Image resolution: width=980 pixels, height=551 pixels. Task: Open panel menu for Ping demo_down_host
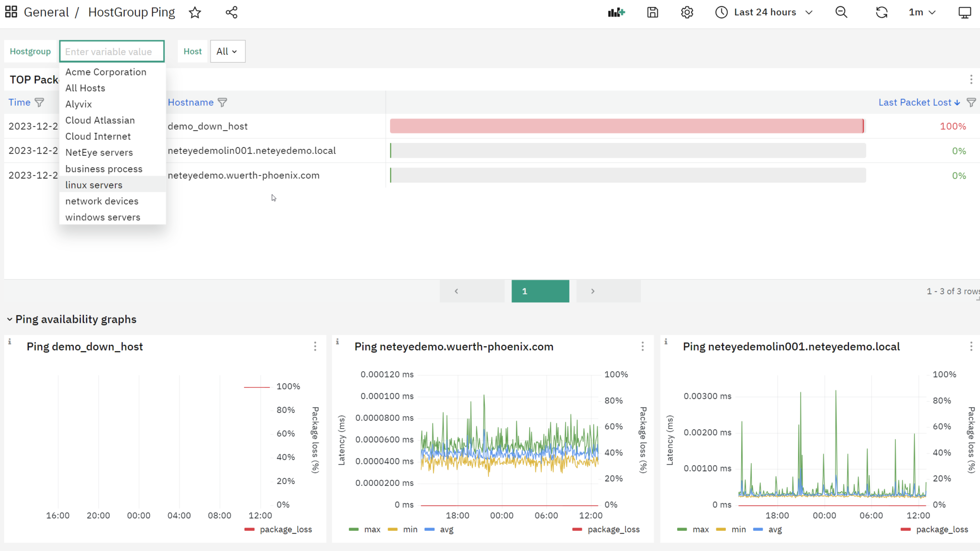coord(315,346)
